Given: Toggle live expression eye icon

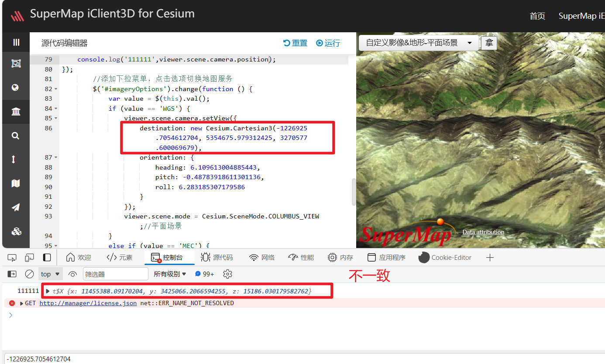Looking at the screenshot, I should coord(73,274).
